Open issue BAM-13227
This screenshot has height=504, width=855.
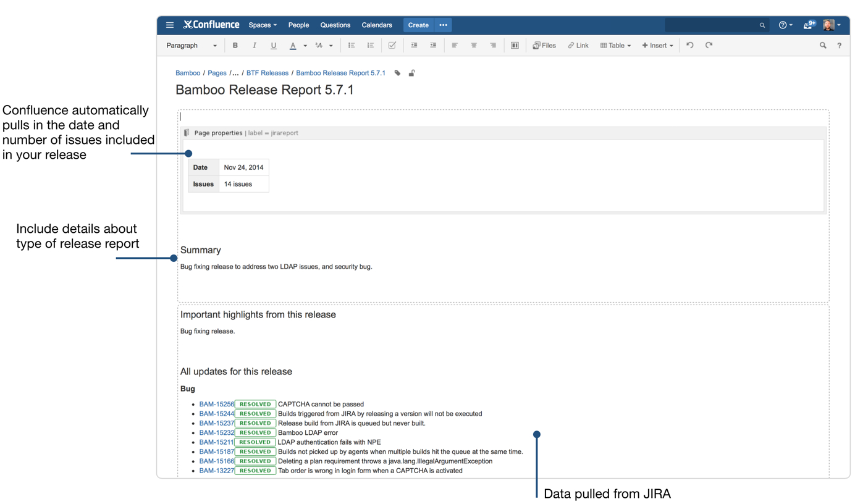point(217,471)
